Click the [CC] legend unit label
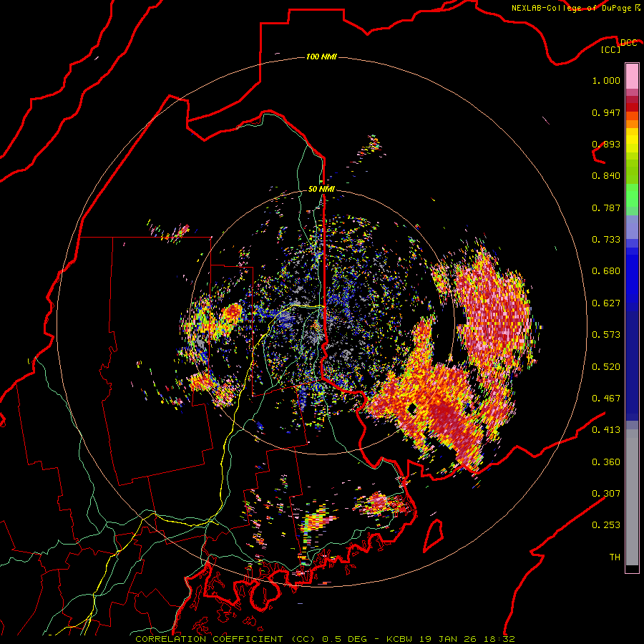Screen dimensions: 644x644 coord(611,49)
